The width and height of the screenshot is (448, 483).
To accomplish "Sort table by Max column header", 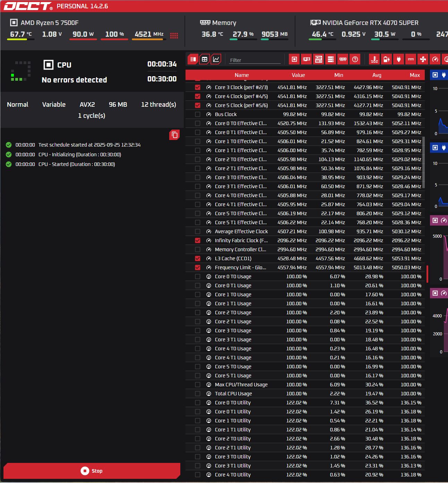I will click(x=415, y=75).
